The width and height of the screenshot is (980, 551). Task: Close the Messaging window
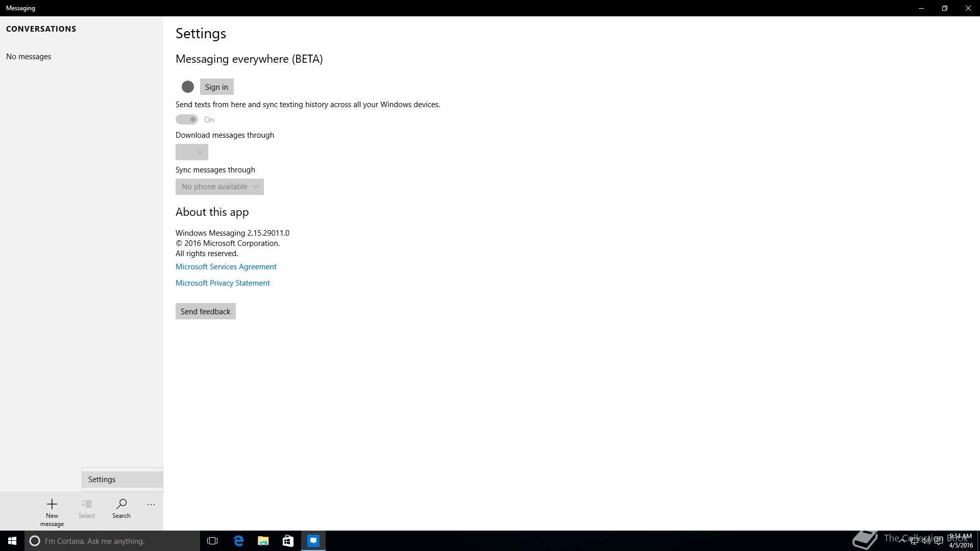[968, 8]
